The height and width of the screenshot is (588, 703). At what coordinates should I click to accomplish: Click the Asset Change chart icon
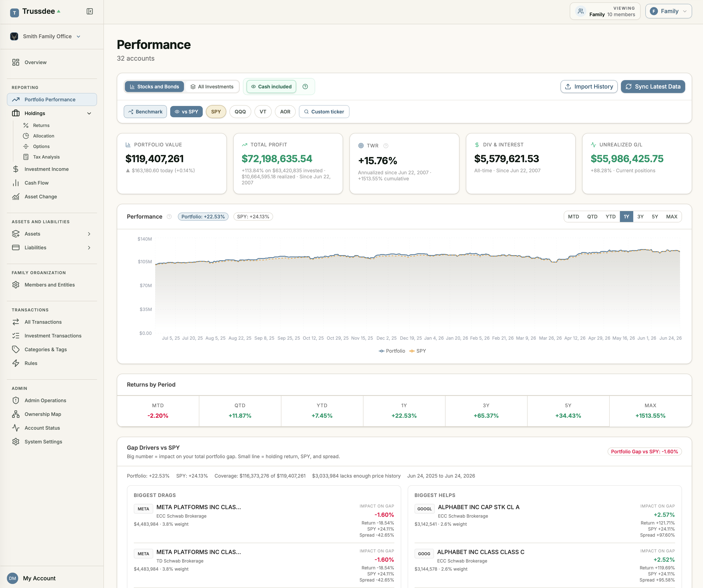pos(16,197)
